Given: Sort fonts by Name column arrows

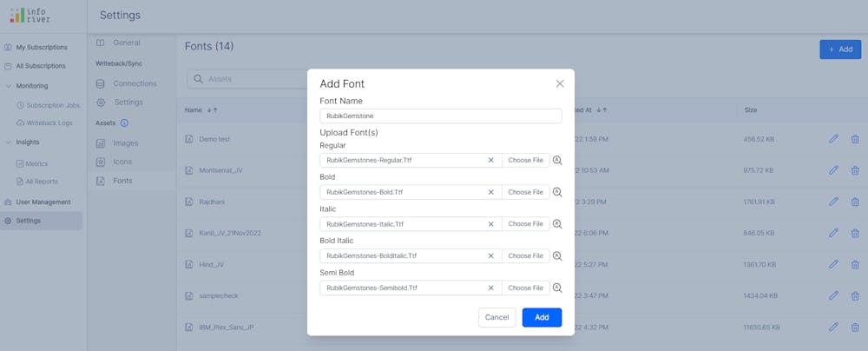Looking at the screenshot, I should click(x=213, y=110).
